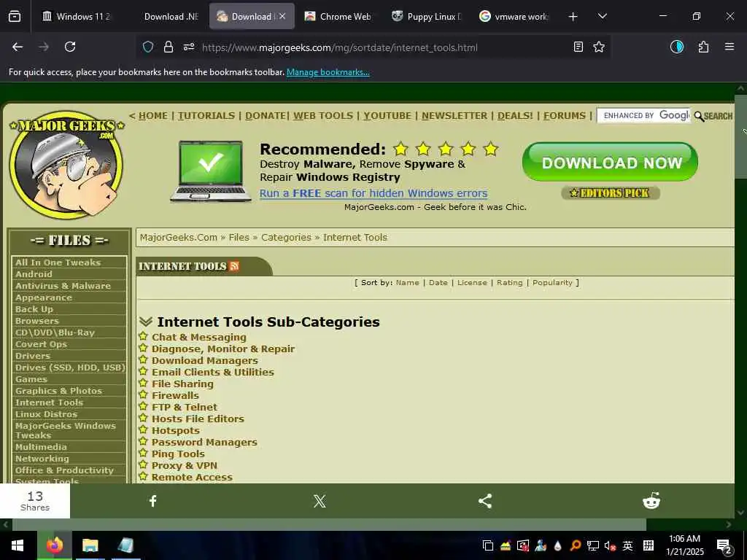This screenshot has height=560, width=747.
Task: Share page on Facebook
Action: tap(153, 501)
